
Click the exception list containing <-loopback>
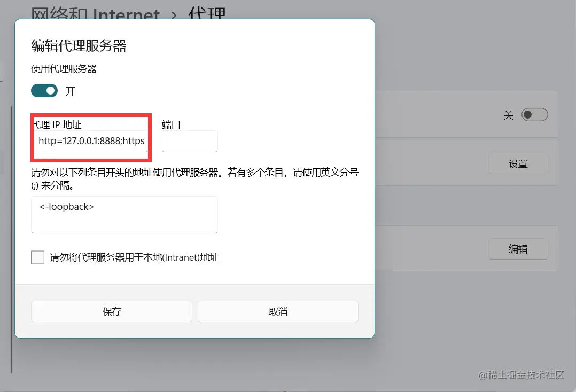(124, 214)
